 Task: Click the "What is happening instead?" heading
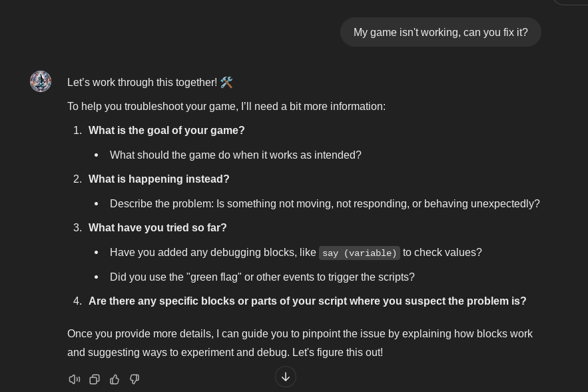coord(158,179)
